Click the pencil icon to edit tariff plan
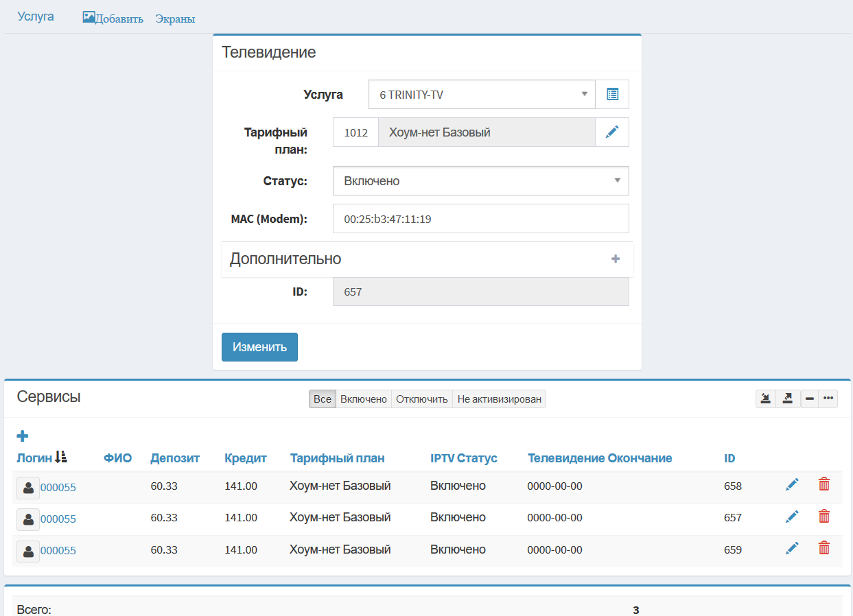The width and height of the screenshot is (853, 616). [x=612, y=132]
